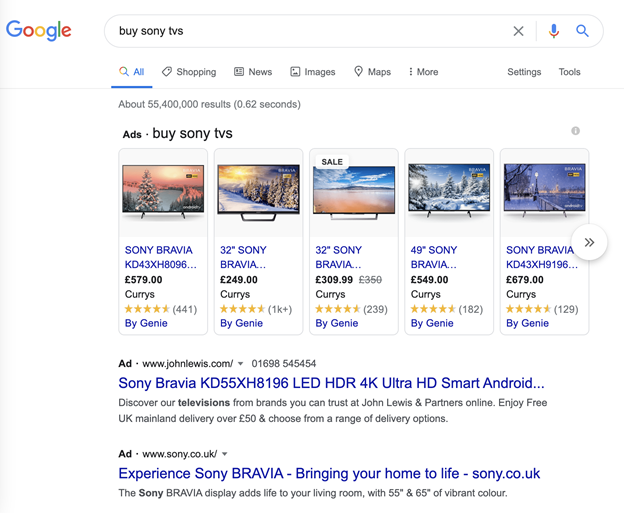This screenshot has width=624, height=513.
Task: Click the phone number 01698 545454
Action: 284,364
